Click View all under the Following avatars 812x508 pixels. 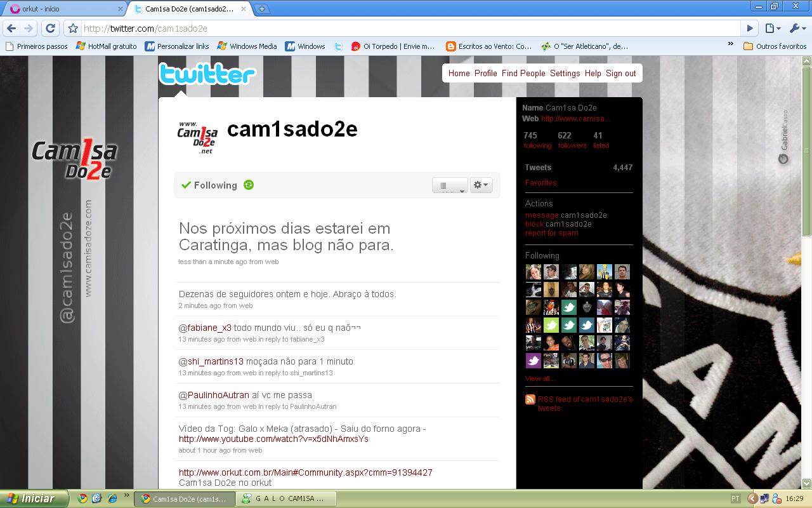point(540,378)
